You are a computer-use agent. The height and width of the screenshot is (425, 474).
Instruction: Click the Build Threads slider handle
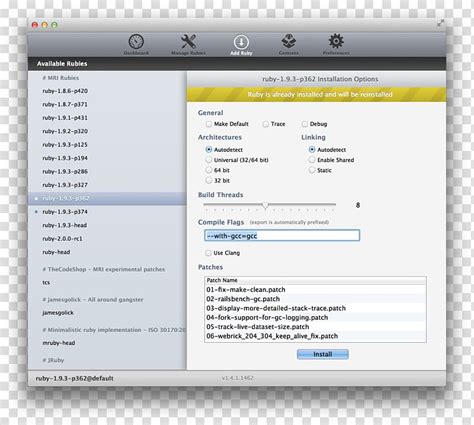pos(265,205)
